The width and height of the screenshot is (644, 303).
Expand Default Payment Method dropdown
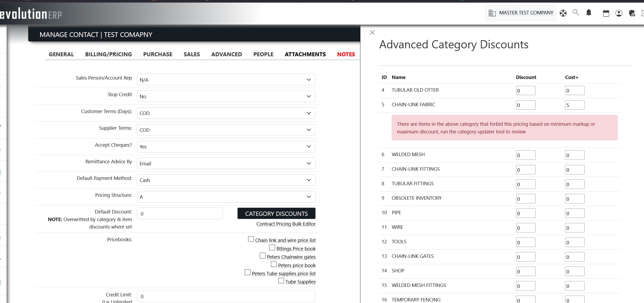pos(226,180)
